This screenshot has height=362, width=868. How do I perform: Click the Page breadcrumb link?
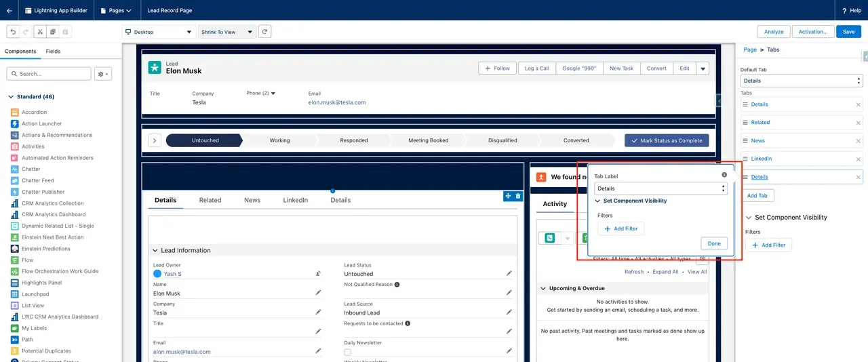[750, 50]
